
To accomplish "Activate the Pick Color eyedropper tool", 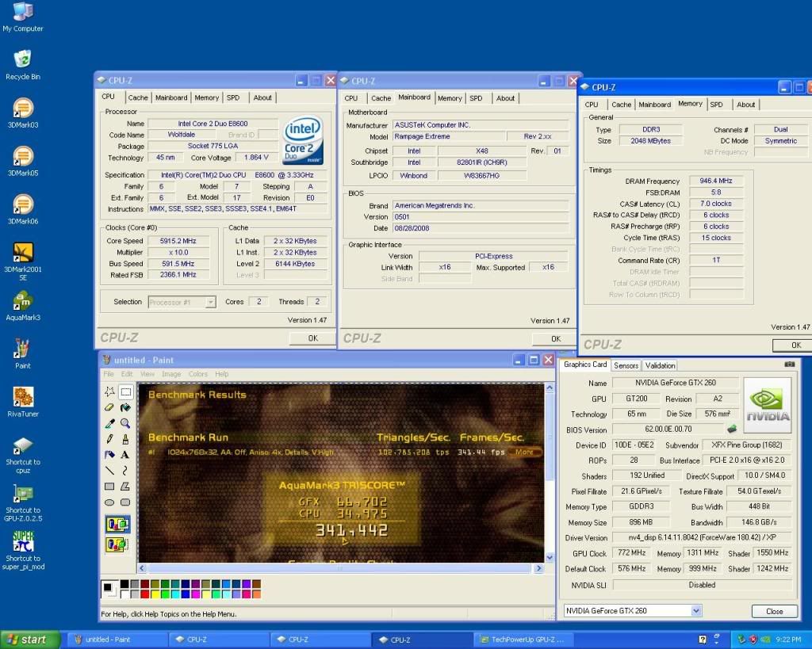I will pyautogui.click(x=109, y=423).
